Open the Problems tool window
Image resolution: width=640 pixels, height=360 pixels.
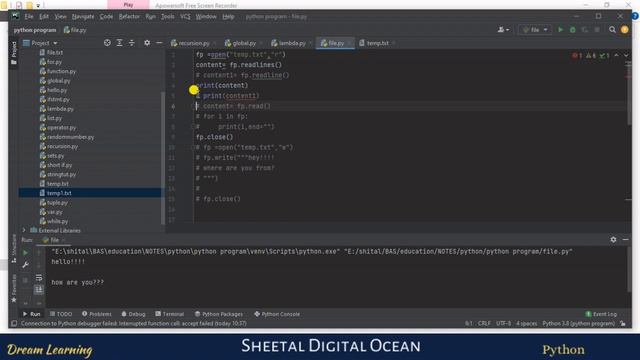coord(97,314)
